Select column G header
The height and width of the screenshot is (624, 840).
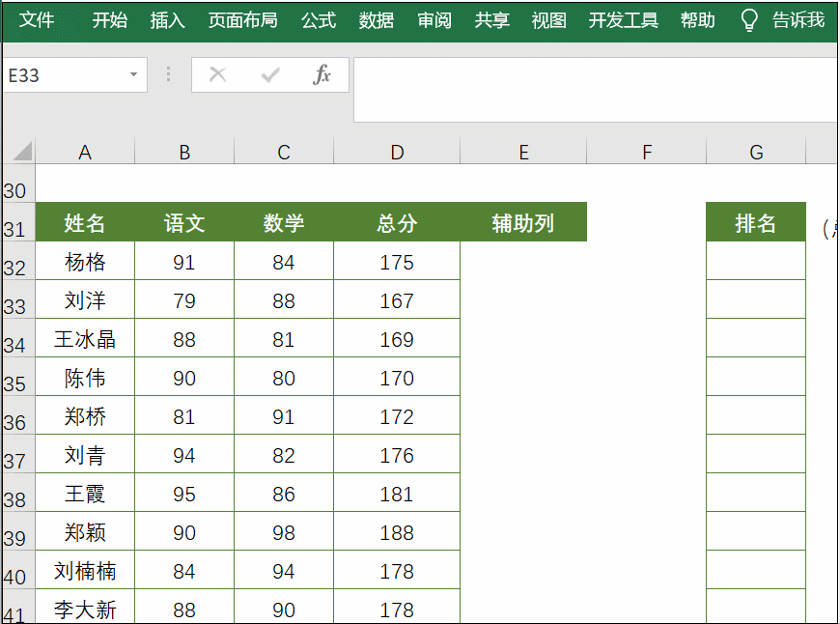756,152
